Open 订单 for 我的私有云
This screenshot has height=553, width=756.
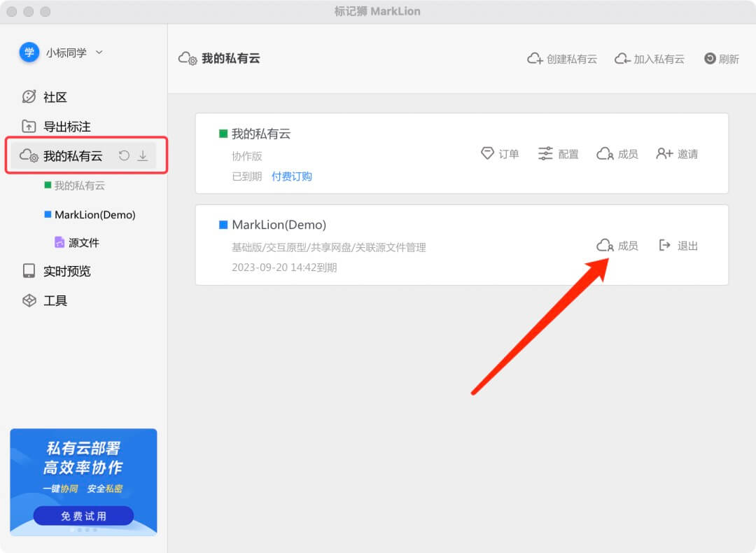pos(500,154)
